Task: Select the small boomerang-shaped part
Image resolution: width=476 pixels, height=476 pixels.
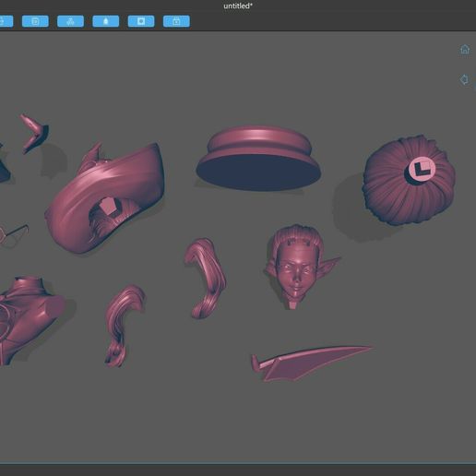Action: (34, 134)
